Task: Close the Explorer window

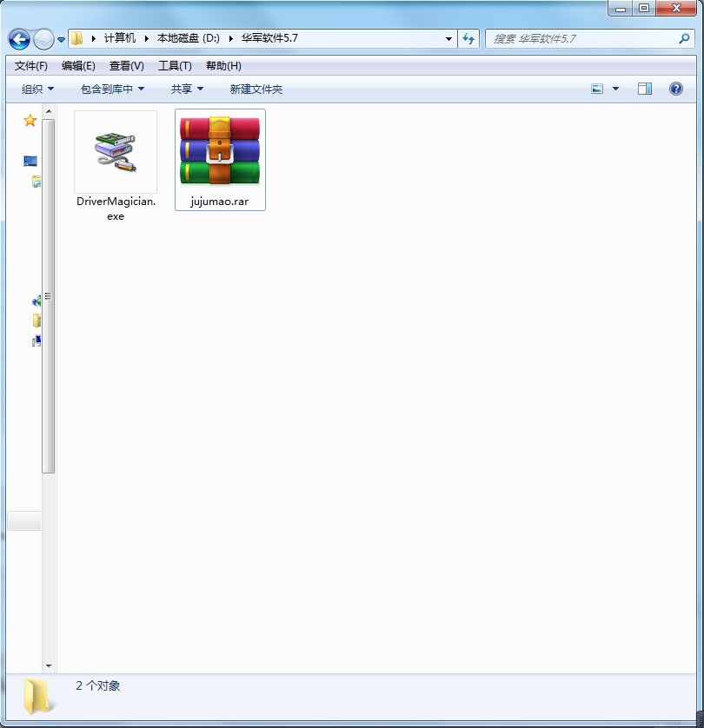Action: pos(676,9)
